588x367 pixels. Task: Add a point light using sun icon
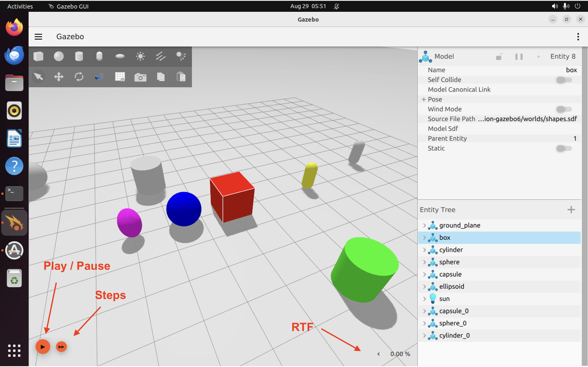140,56
